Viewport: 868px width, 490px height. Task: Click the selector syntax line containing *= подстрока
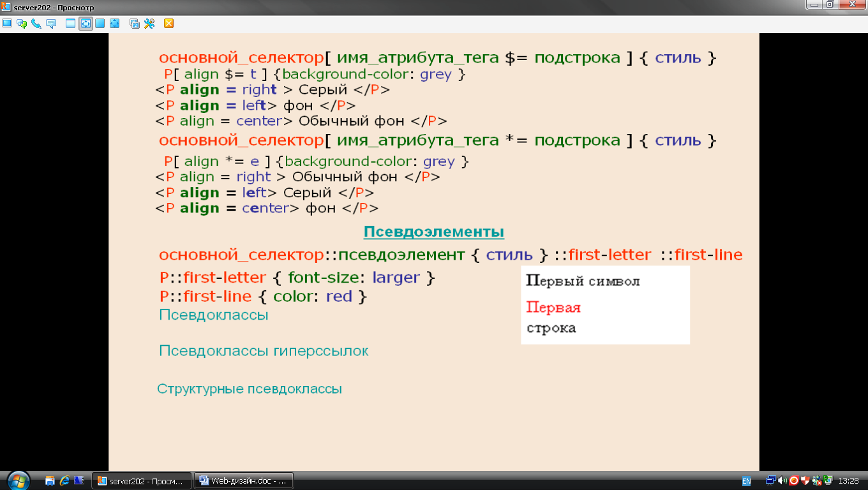[438, 140]
